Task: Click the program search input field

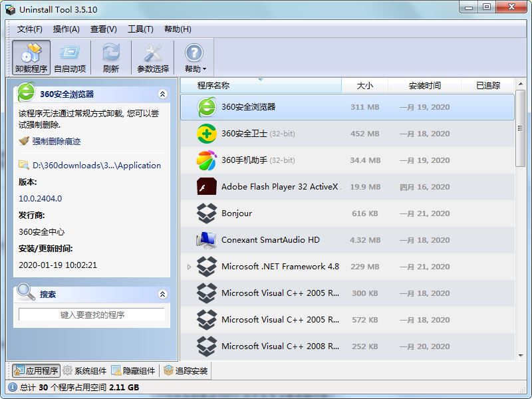Action: click(92, 315)
